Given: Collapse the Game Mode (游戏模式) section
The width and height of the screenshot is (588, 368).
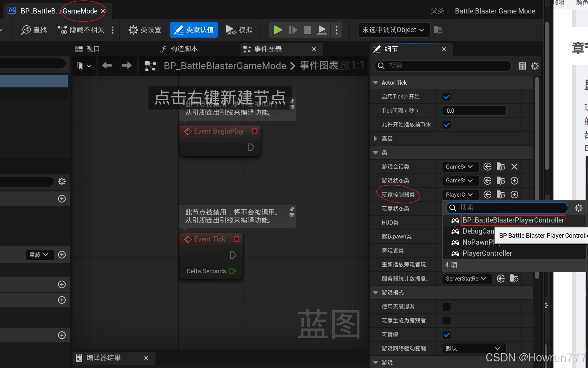Looking at the screenshot, I should click(x=376, y=292).
